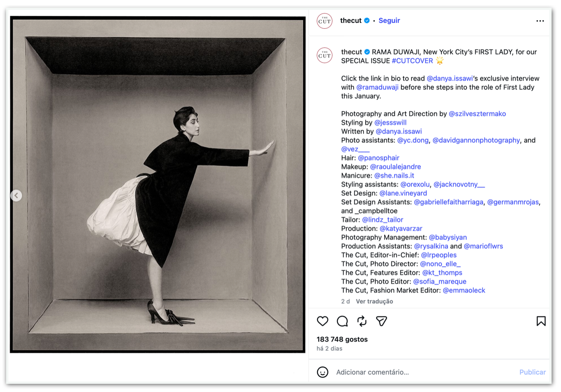Like the post with the heart icon

click(x=322, y=321)
